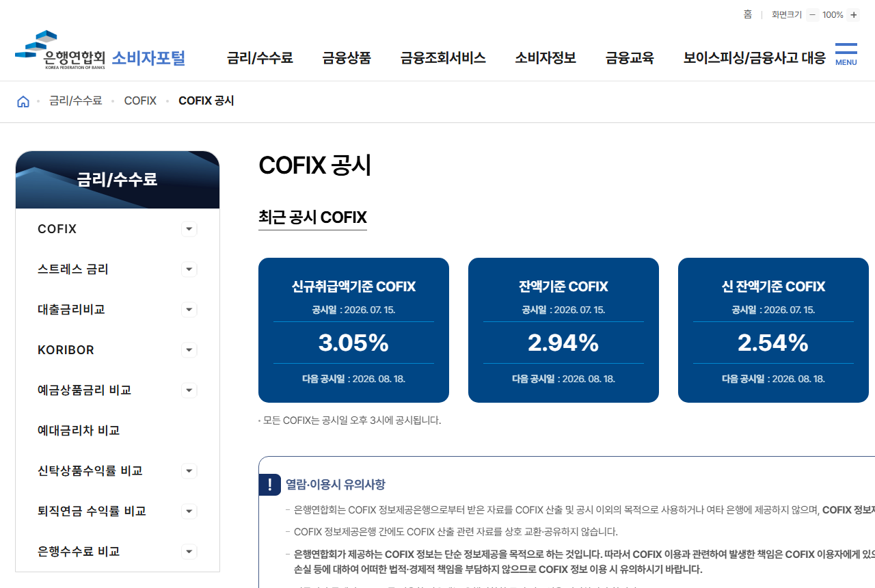Select the 잔액기준 COFIX card
875x588 pixels.
click(x=563, y=330)
